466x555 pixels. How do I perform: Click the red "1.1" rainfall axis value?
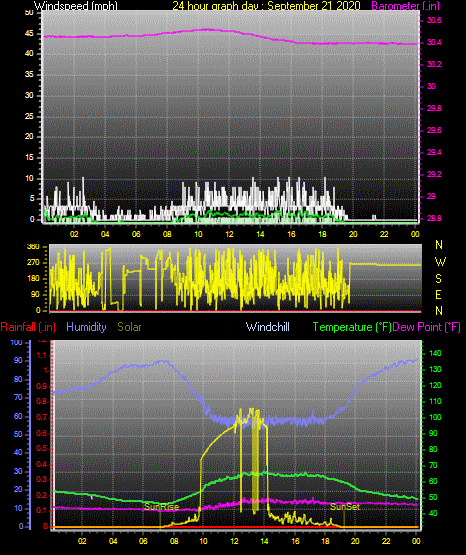pyautogui.click(x=42, y=355)
